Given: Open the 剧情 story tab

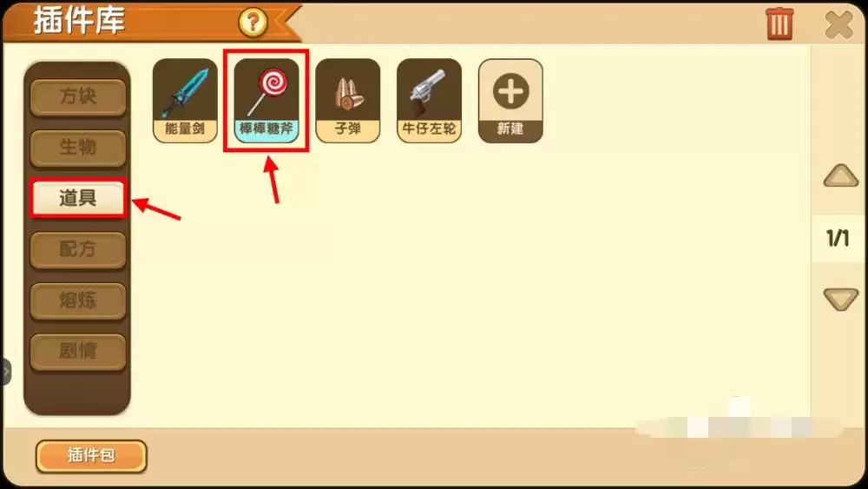Looking at the screenshot, I should coord(78,351).
